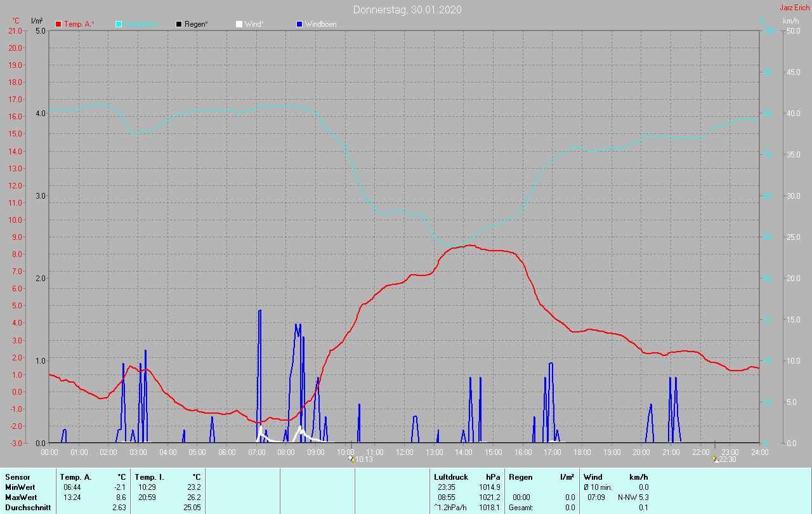Click the Jarz Erich link
The image size is (812, 514).
pyautogui.click(x=794, y=8)
